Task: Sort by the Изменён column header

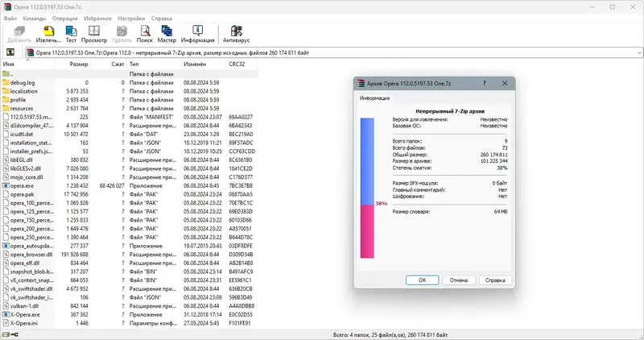Action: point(204,64)
